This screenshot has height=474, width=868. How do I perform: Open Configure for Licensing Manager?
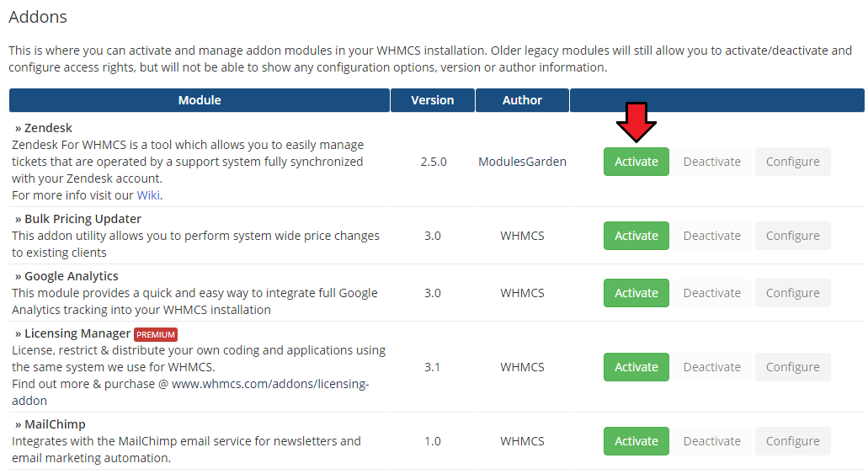click(793, 367)
